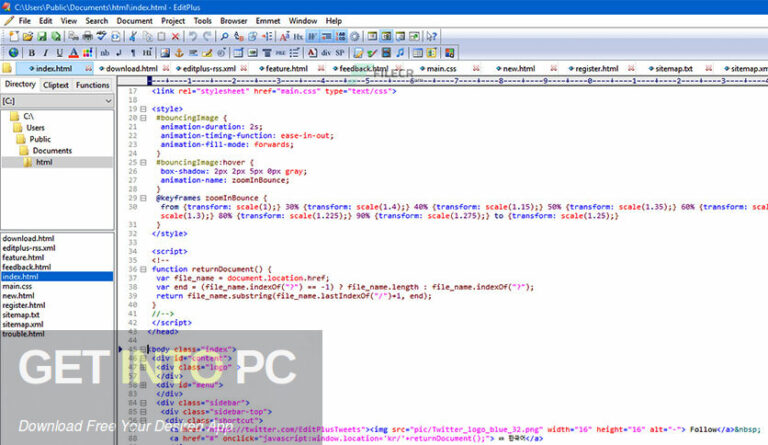Open the Tools menu
This screenshot has height=445, width=768.
202,21
